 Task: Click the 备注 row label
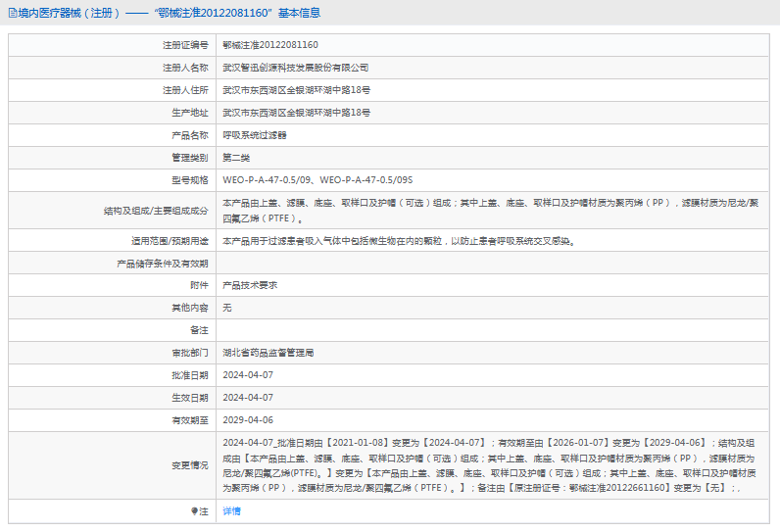tap(199, 330)
